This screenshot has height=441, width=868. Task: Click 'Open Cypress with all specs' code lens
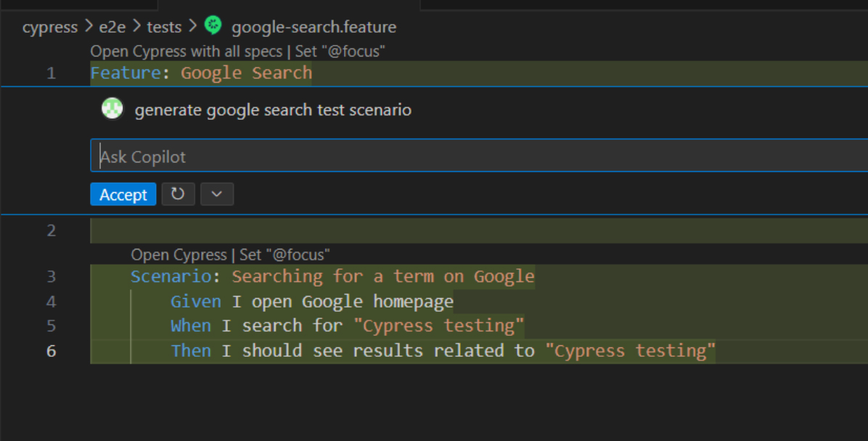(x=187, y=51)
